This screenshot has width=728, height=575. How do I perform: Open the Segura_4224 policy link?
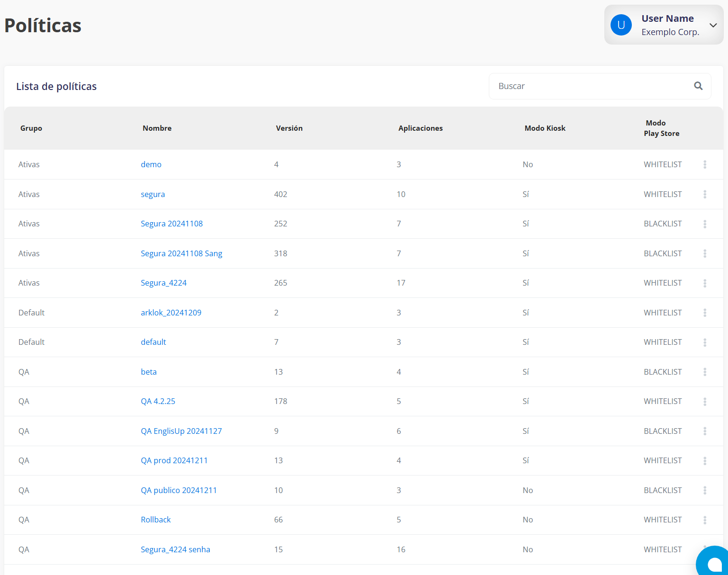pyautogui.click(x=163, y=283)
